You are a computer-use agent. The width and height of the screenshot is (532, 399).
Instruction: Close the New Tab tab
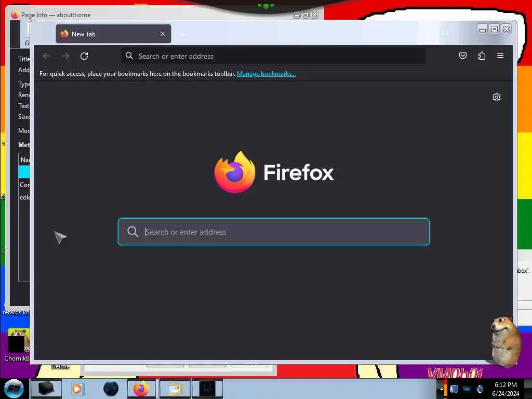(163, 34)
